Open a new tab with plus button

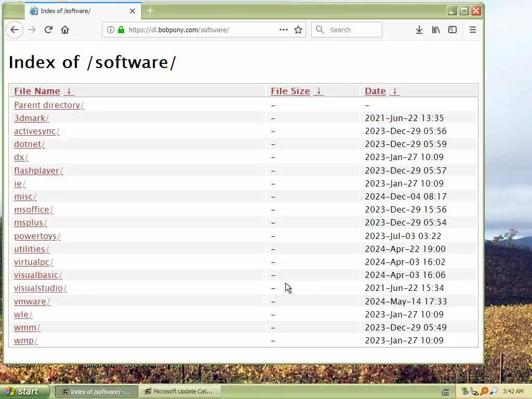coord(150,10)
